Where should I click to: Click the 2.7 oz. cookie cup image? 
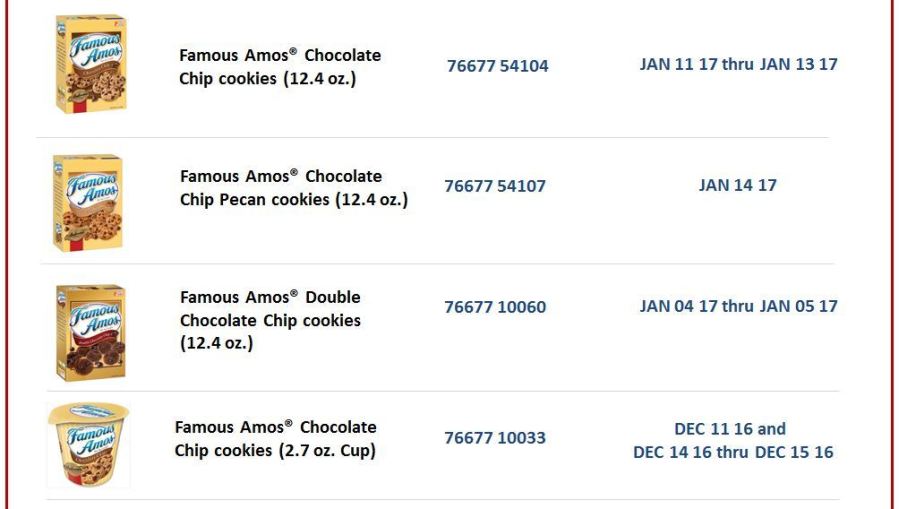(88, 445)
